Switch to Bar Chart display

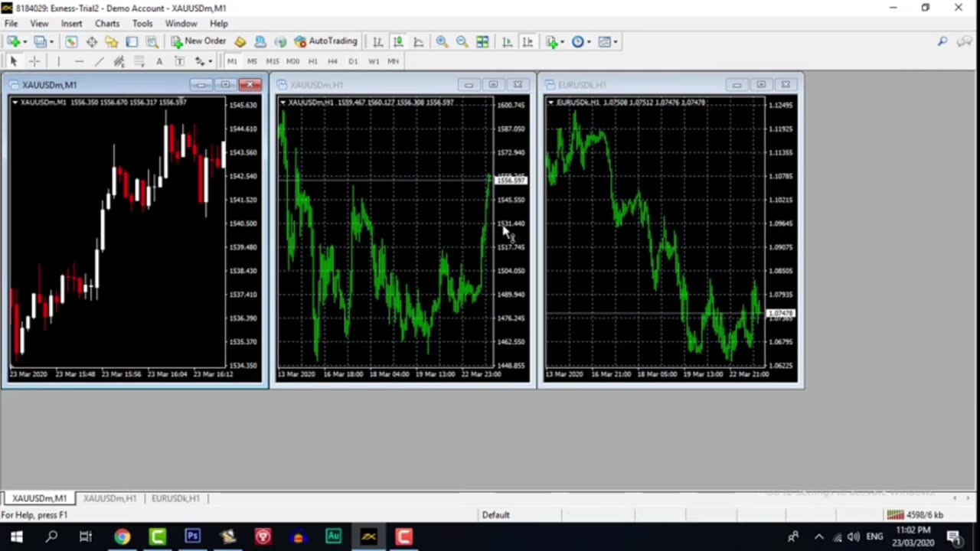point(378,41)
